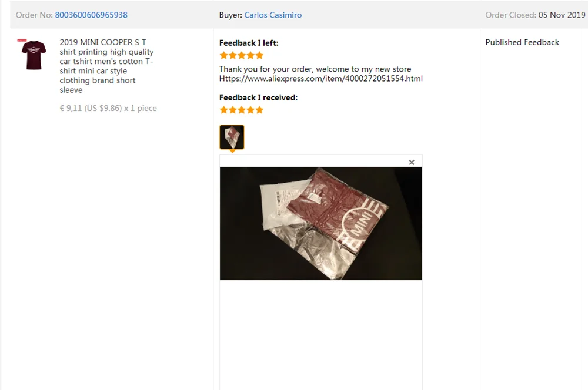Click the aliexpress.com item URL text

(x=321, y=79)
